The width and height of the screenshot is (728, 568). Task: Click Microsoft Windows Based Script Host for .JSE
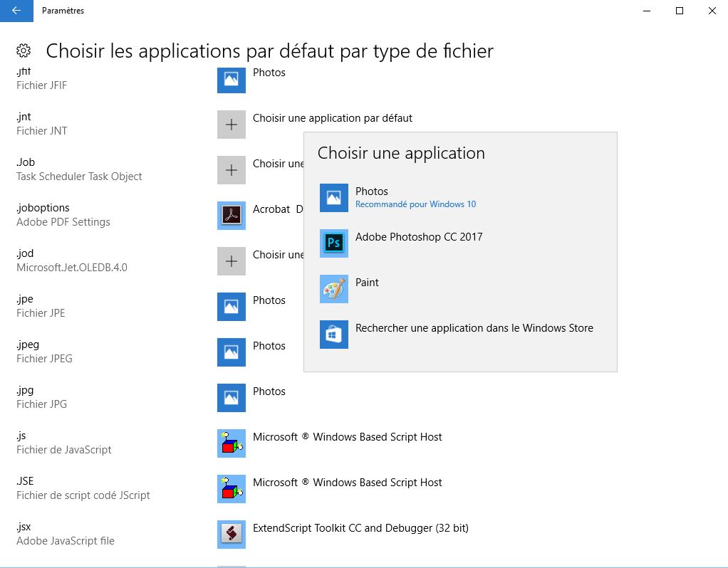pos(348,482)
